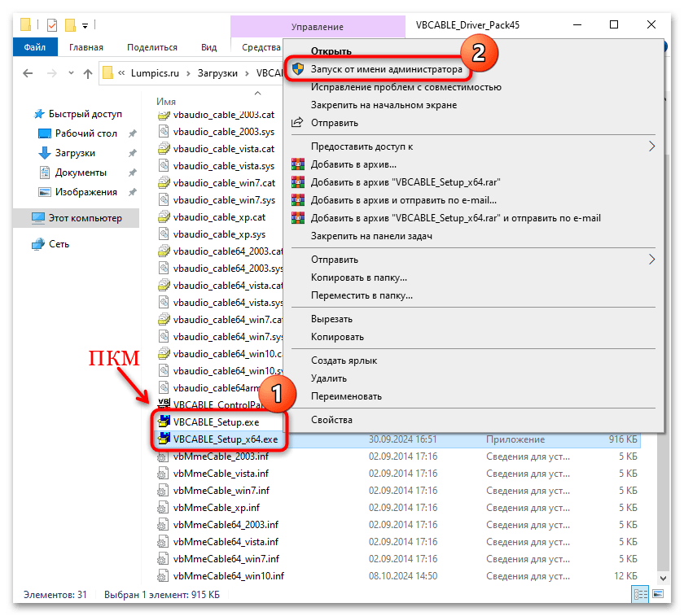Image resolution: width=684 pixels, height=616 pixels.
Task: Switch to the Вид tab
Action: click(208, 47)
